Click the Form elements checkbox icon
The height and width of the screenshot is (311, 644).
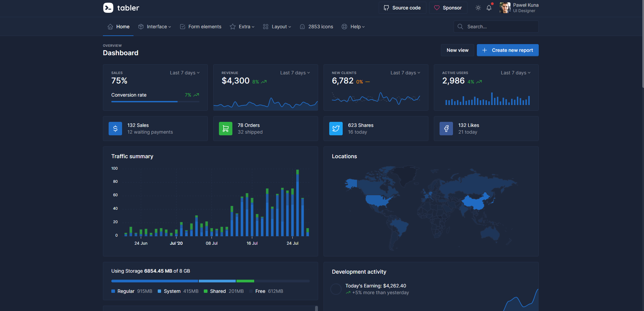coord(183,27)
